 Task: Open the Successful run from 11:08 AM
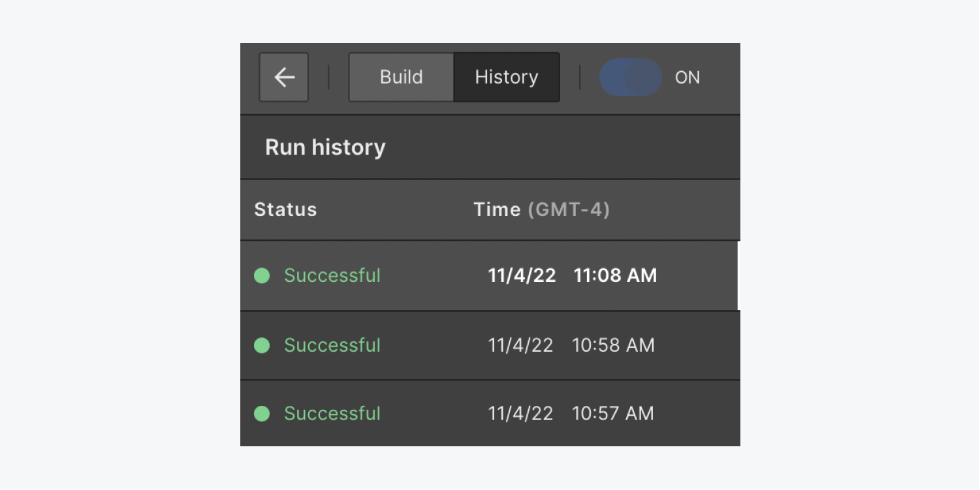332,275
